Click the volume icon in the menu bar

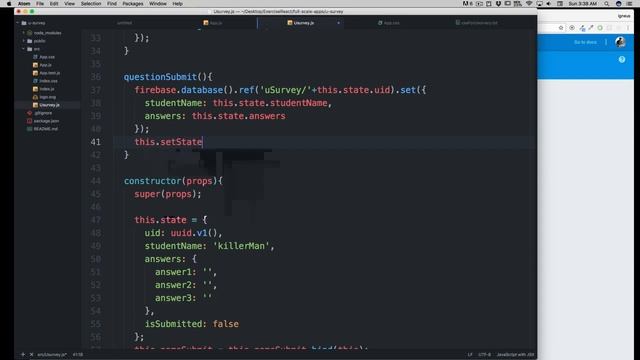tap(549, 4)
